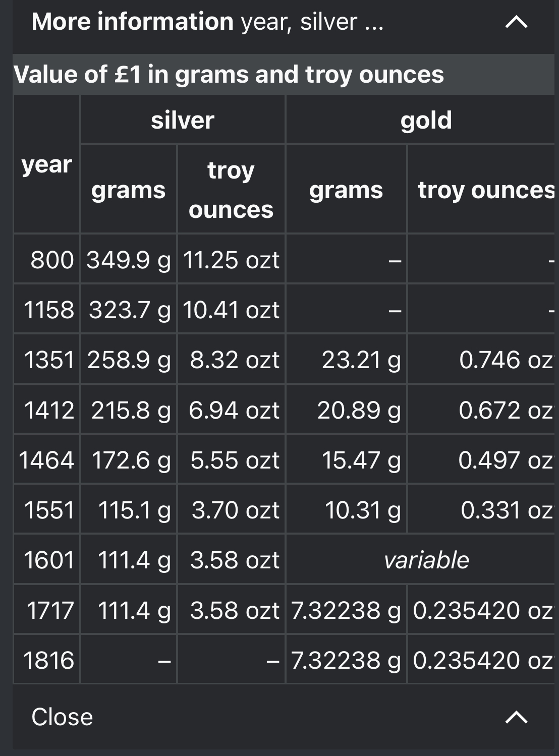Screen dimensions: 559x756
Task: Click the gold troy ounces subheader
Action: click(x=484, y=190)
